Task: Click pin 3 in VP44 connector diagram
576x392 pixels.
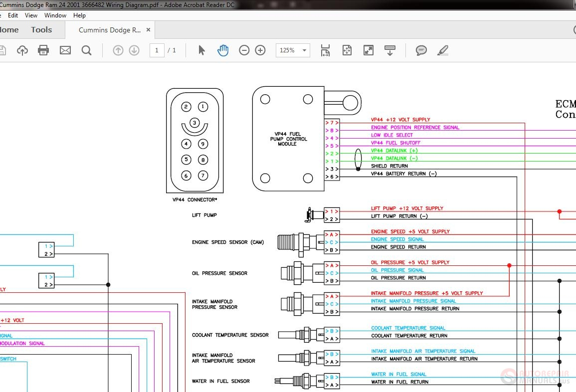Action: pyautogui.click(x=194, y=123)
